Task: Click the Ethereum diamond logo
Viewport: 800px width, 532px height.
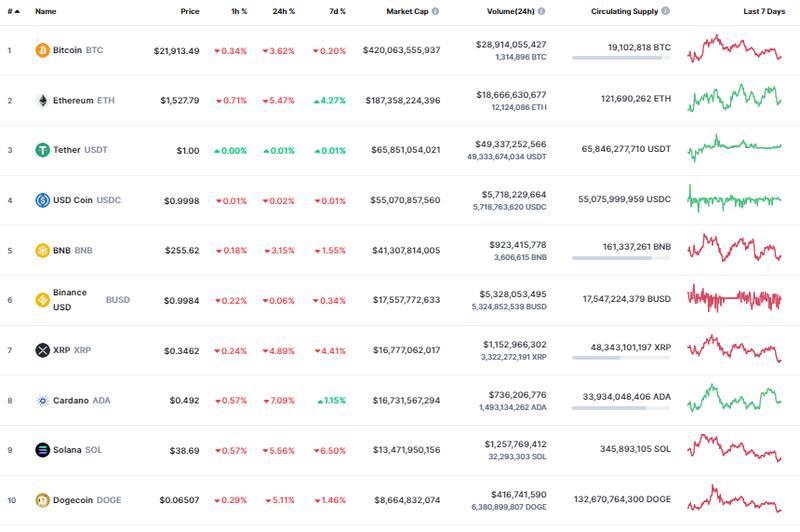Action: (42, 100)
